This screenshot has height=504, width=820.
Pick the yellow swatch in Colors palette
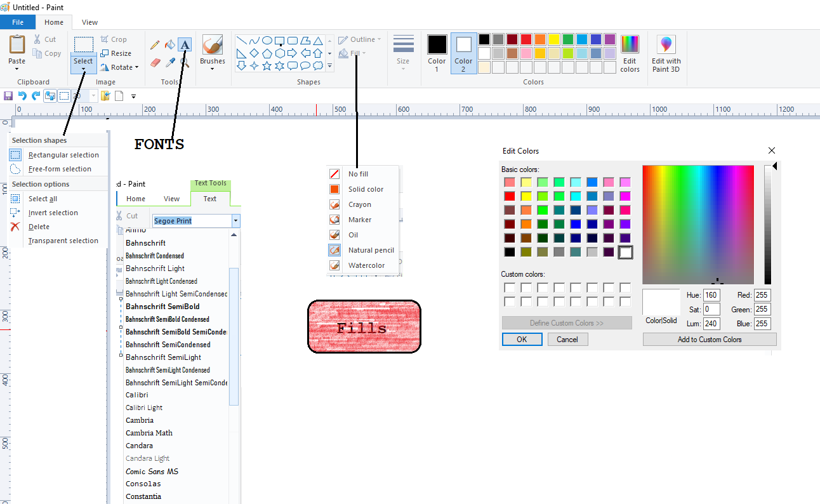(553, 39)
